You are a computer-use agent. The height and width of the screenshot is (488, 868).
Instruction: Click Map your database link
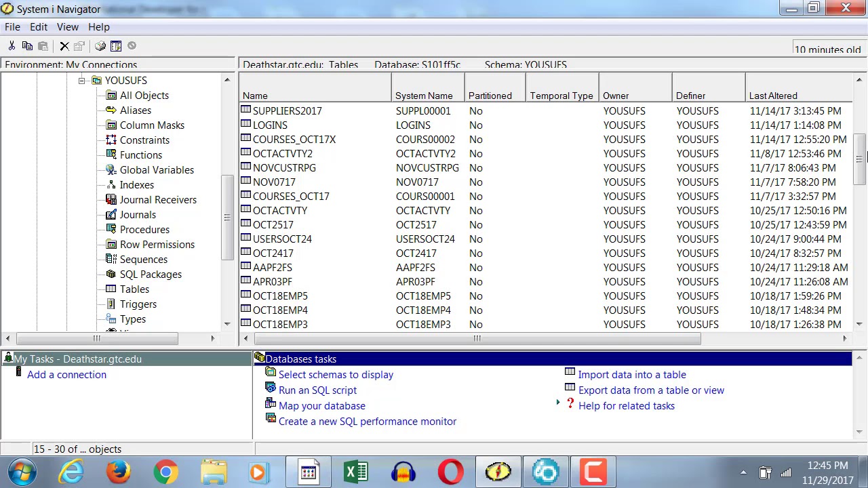click(322, 406)
